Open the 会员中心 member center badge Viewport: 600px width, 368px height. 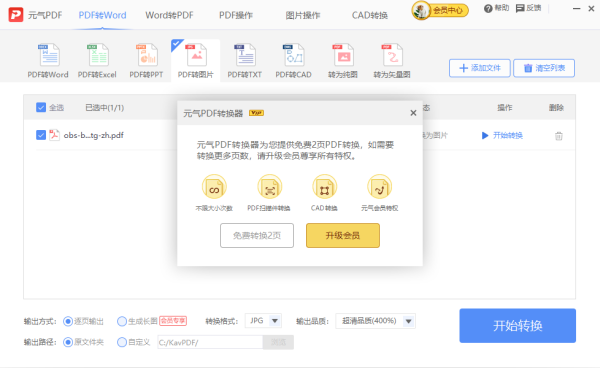pyautogui.click(x=440, y=10)
